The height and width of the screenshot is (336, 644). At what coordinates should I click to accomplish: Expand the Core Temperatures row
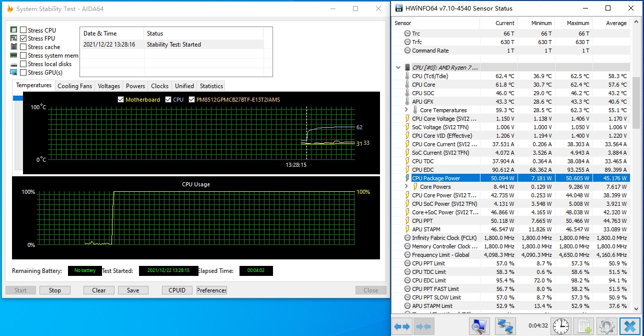point(406,110)
